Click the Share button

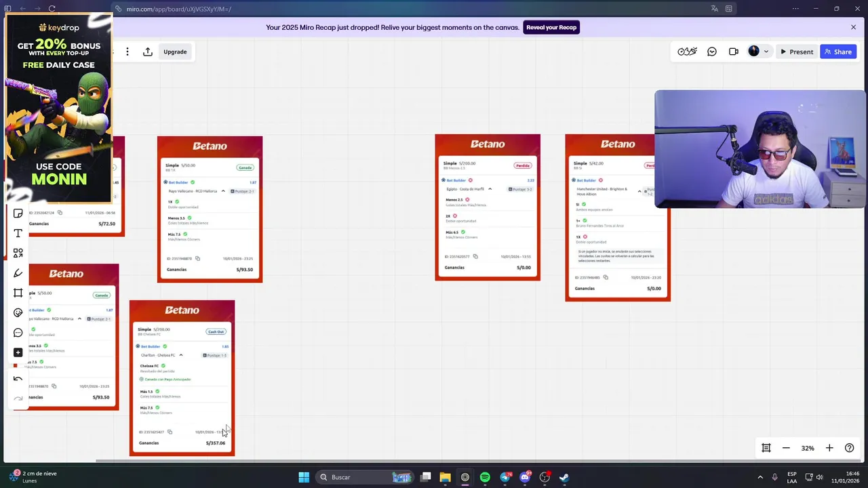point(838,52)
